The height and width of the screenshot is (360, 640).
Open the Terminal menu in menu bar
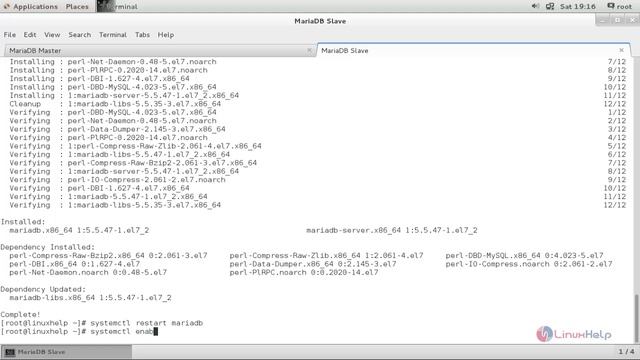pyautogui.click(x=113, y=35)
